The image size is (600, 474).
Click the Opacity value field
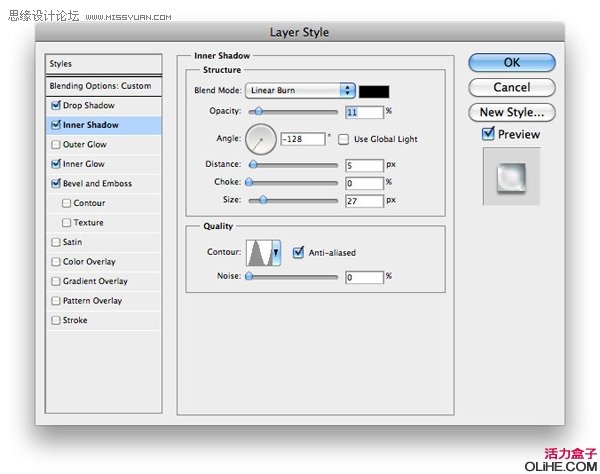tap(364, 112)
